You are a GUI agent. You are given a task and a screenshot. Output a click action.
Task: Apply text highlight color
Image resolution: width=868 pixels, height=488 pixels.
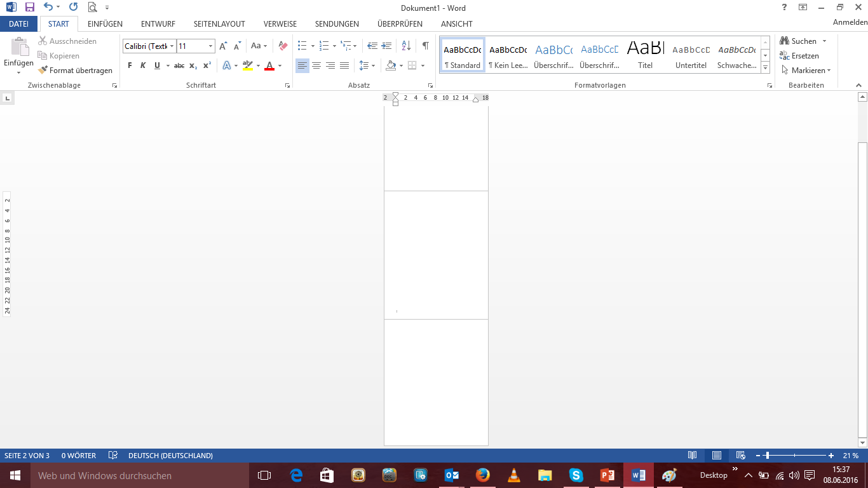(x=247, y=65)
